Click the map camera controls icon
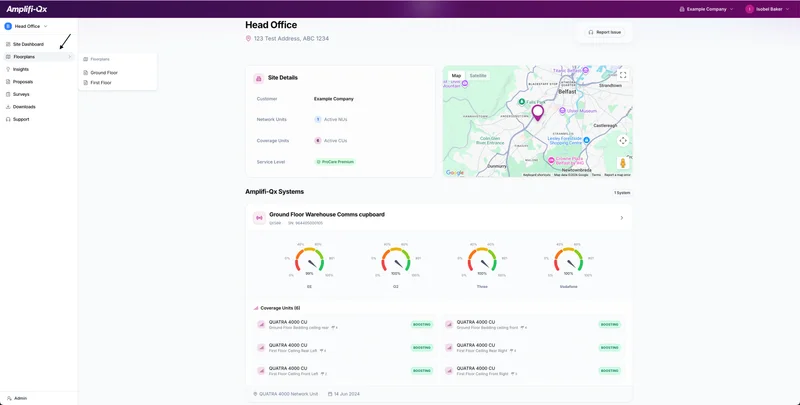This screenshot has width=800, height=405. [x=622, y=141]
